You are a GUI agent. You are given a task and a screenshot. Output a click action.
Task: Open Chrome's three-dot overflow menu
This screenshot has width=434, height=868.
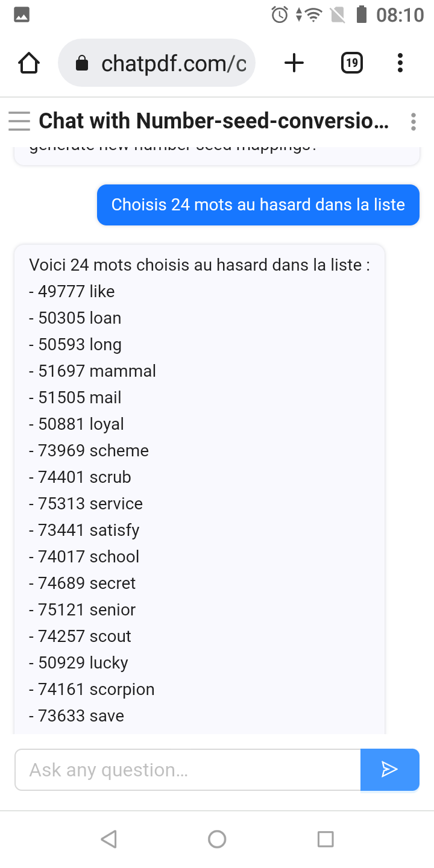pyautogui.click(x=400, y=63)
